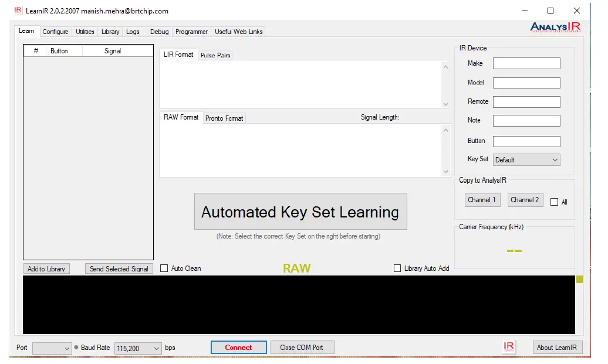Open the Key Set dropdown
The width and height of the screenshot is (608, 364).
point(555,159)
